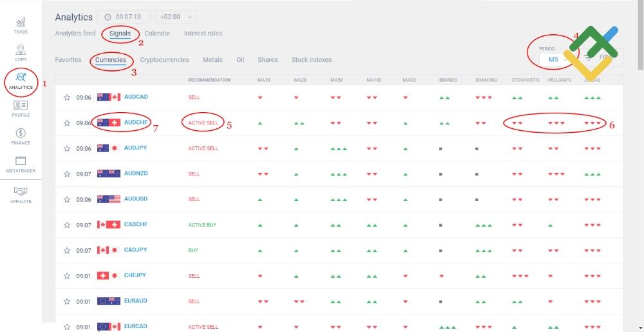Star AUDCHF as a favorite
Screen dimensions: 644x332
point(67,123)
